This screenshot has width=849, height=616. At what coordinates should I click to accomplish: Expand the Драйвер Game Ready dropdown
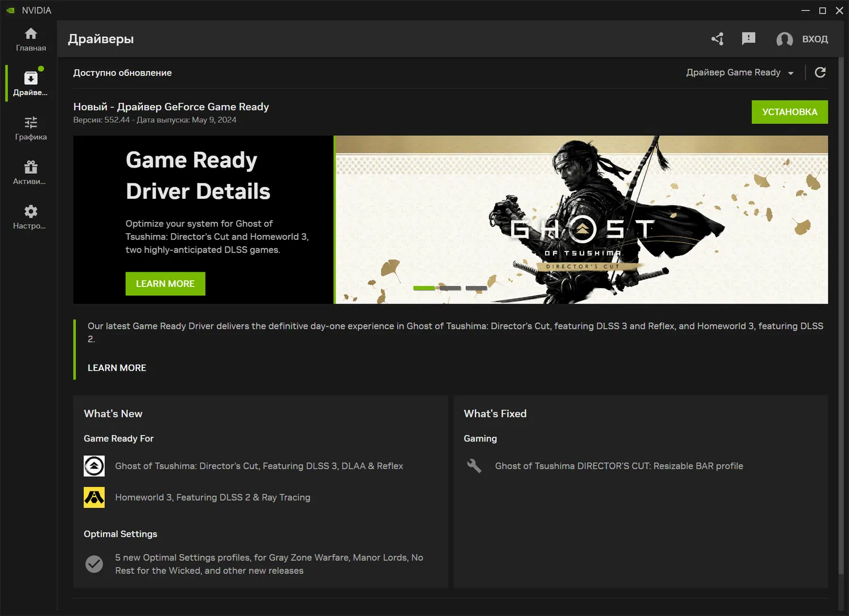(739, 72)
